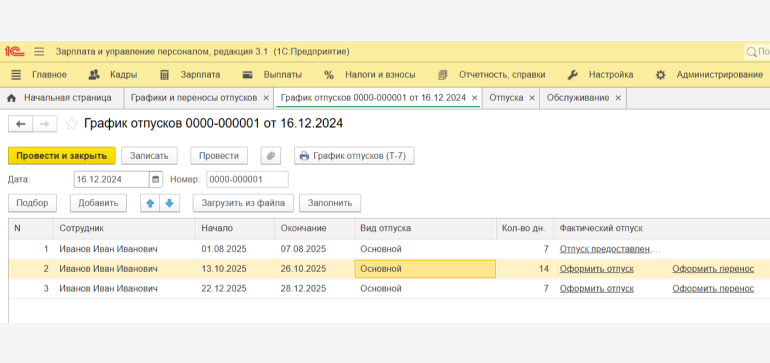Image resolution: width=770 pixels, height=363 pixels.
Task: Click the percent icon for Налоги и взносы
Action: 329,75
